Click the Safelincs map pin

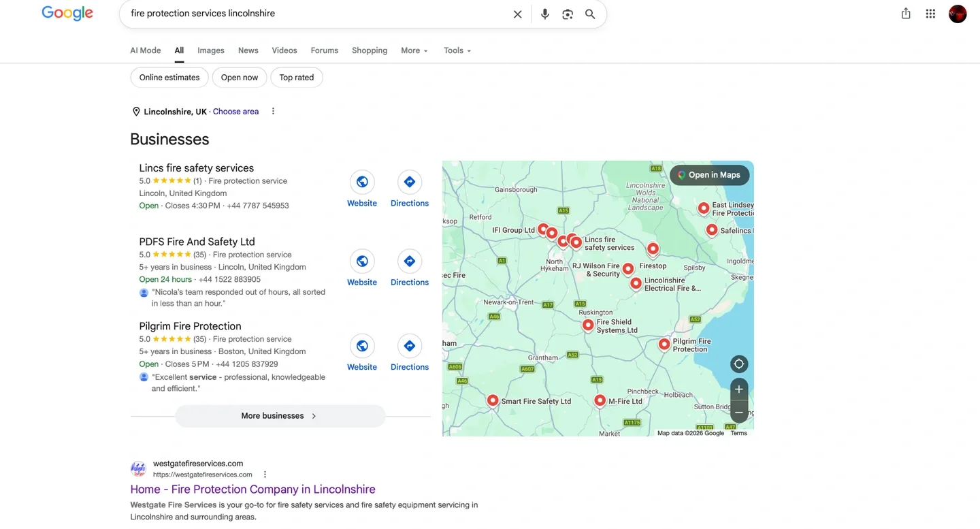click(712, 229)
